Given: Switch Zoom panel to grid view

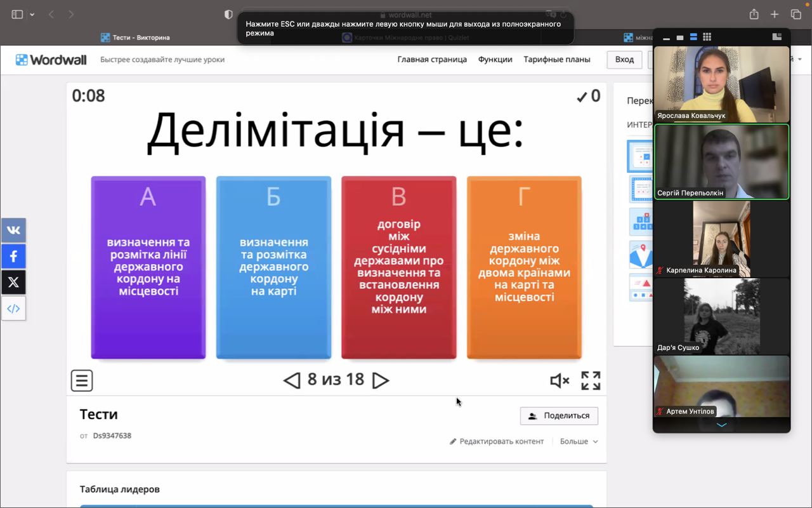Looking at the screenshot, I should tap(707, 37).
